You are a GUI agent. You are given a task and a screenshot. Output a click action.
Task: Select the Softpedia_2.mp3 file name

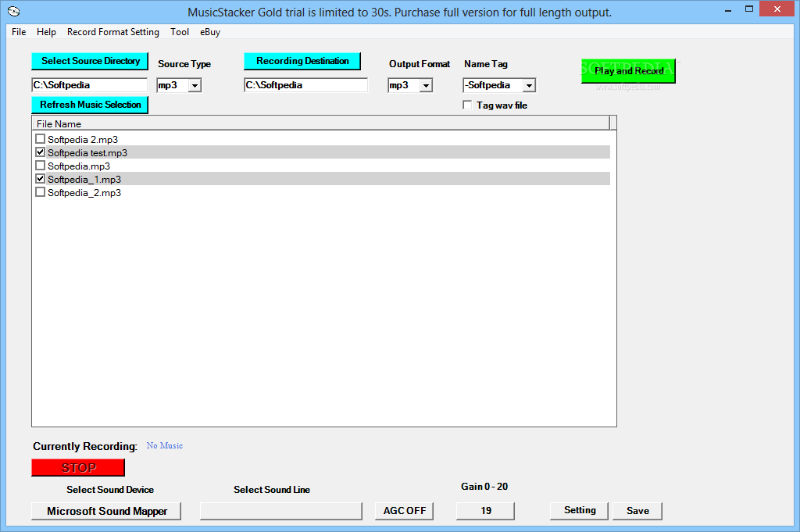pyautogui.click(x=84, y=192)
